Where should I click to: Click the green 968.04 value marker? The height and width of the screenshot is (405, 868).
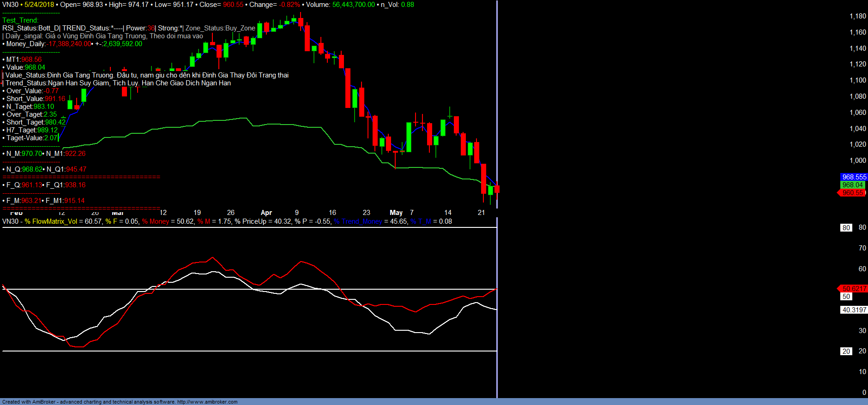852,185
